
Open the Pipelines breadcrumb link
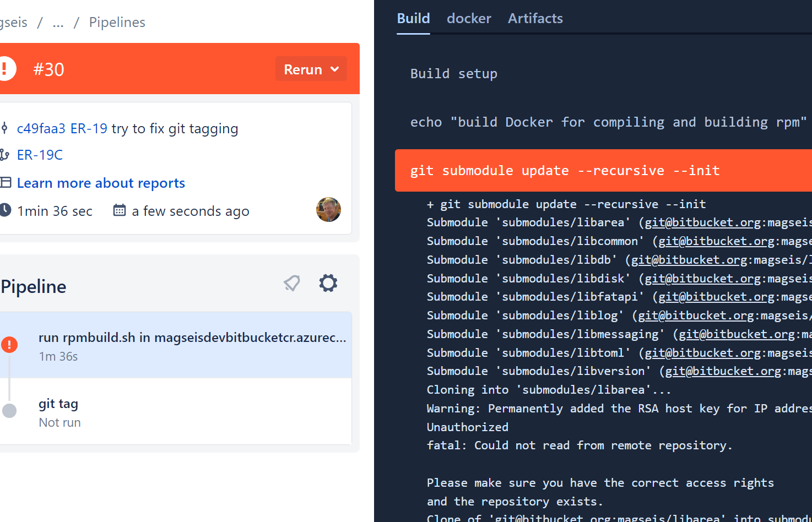click(x=117, y=22)
